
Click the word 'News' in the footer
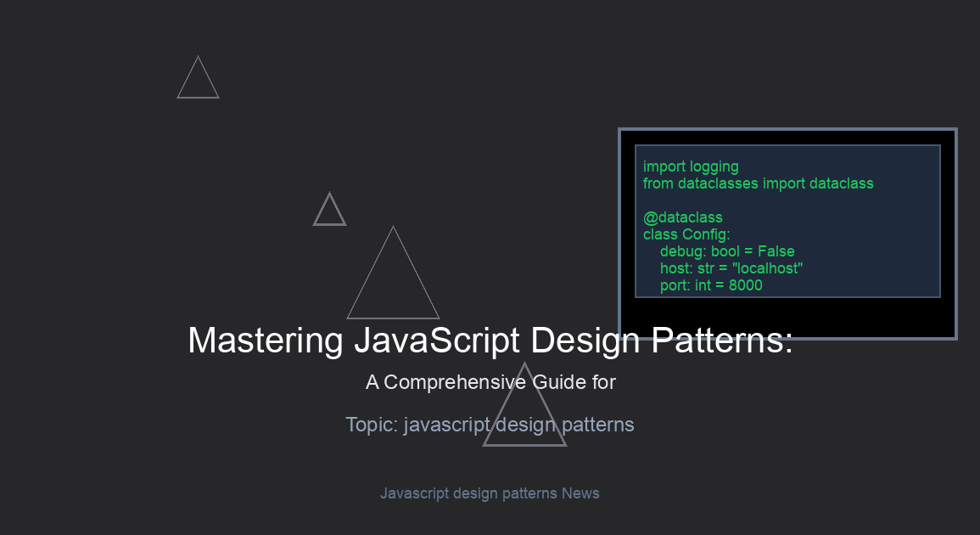[580, 493]
